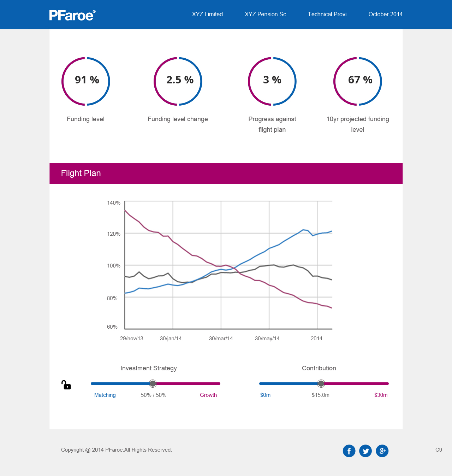Click the 30/mar/14 x-axis label
The height and width of the screenshot is (476, 452).
click(x=221, y=339)
